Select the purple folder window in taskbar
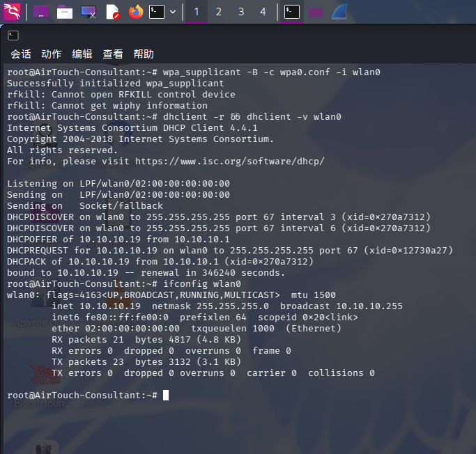This screenshot has width=476, height=454. (x=316, y=12)
